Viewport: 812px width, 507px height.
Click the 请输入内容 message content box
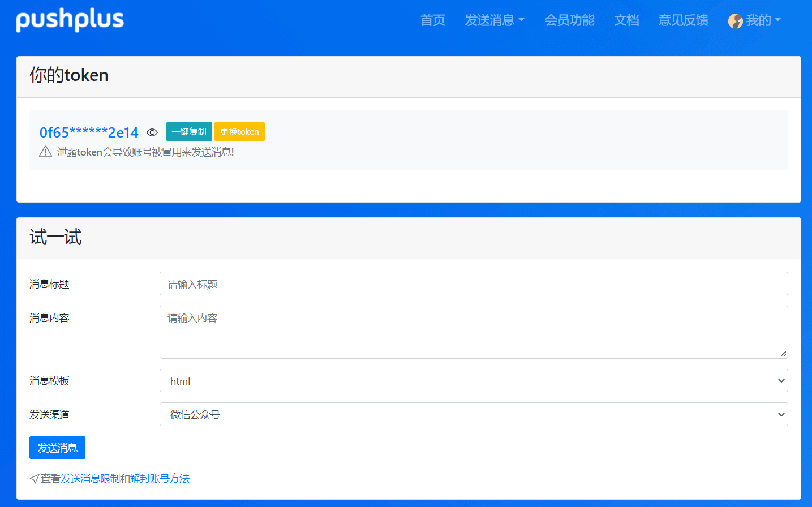click(x=473, y=331)
